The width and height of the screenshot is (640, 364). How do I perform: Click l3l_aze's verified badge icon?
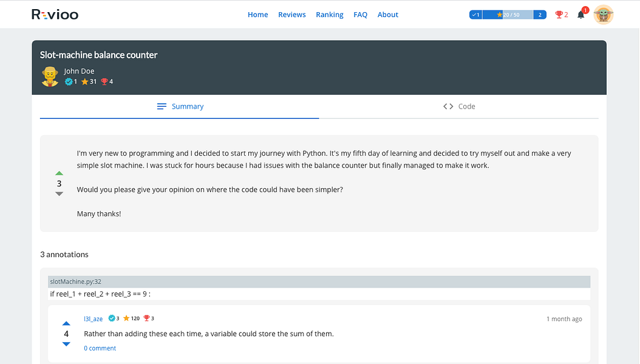112,318
